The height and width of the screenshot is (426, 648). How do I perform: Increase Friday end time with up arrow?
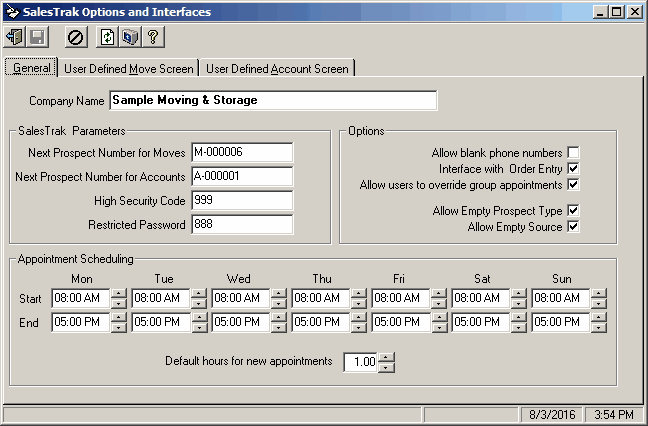pyautogui.click(x=439, y=317)
